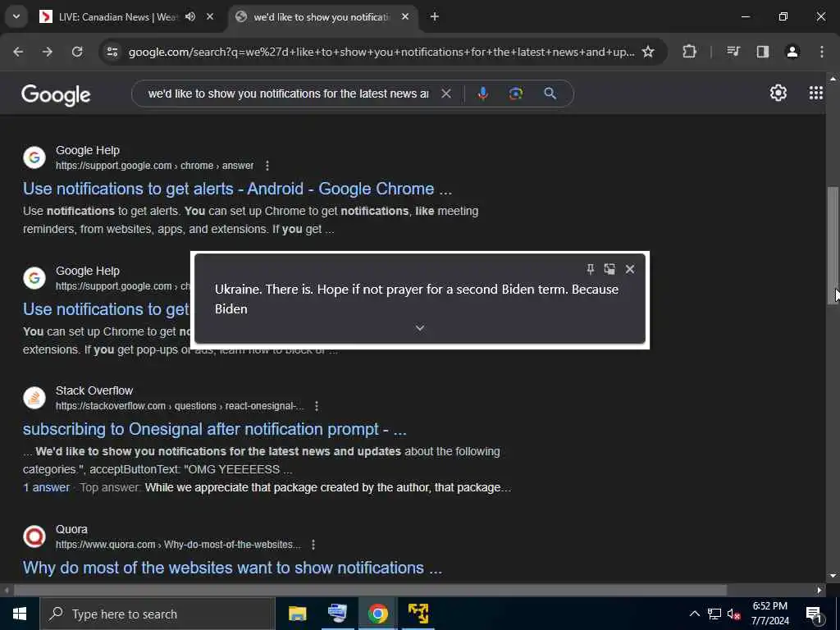Screen dimensions: 840x630
Task: Pin the live caption overlay
Action: point(591,269)
